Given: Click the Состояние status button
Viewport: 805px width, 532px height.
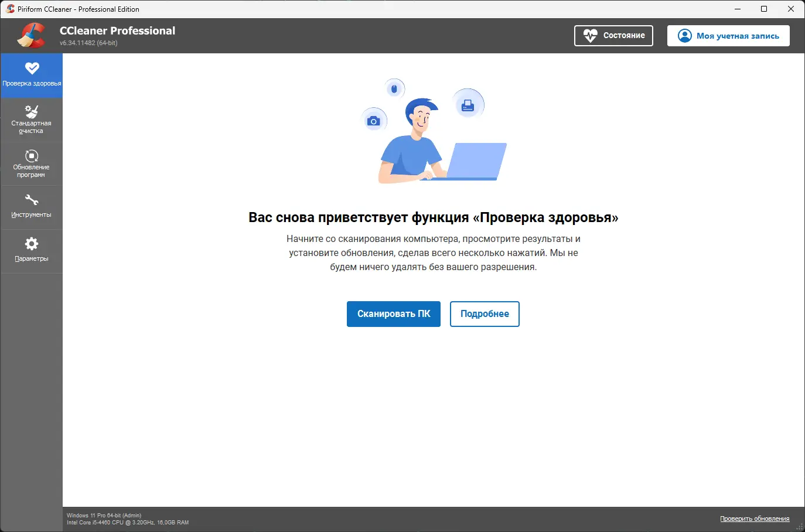Looking at the screenshot, I should pyautogui.click(x=613, y=36).
